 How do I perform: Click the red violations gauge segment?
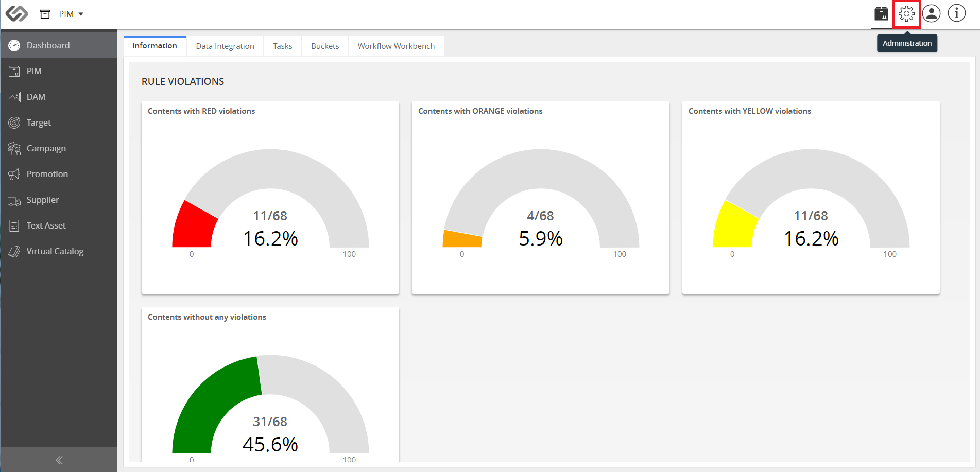195,226
